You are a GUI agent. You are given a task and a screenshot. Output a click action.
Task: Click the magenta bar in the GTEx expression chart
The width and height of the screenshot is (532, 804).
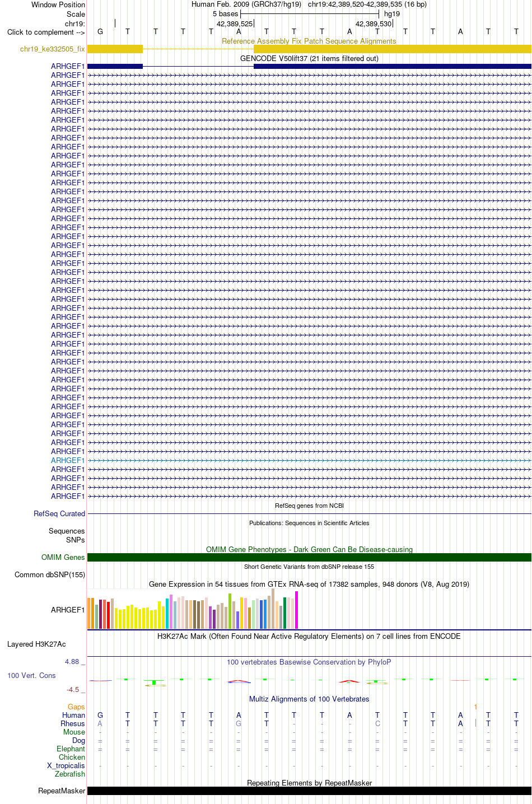point(296,610)
